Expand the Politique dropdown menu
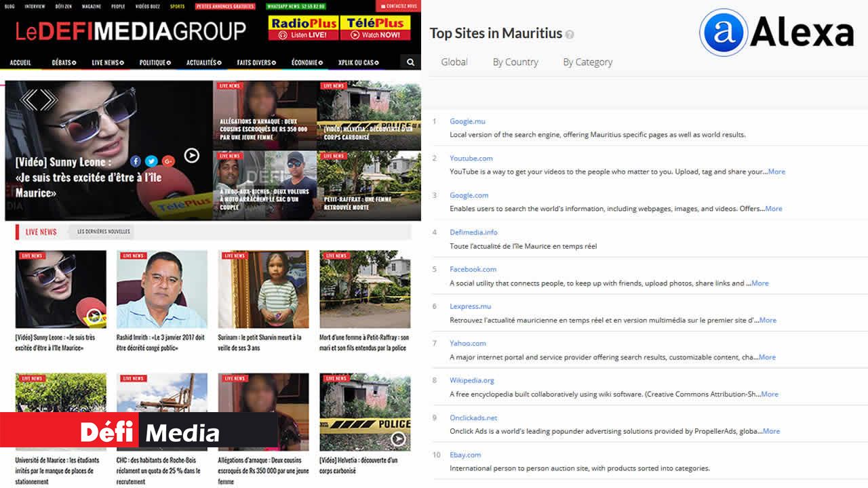 (x=155, y=62)
